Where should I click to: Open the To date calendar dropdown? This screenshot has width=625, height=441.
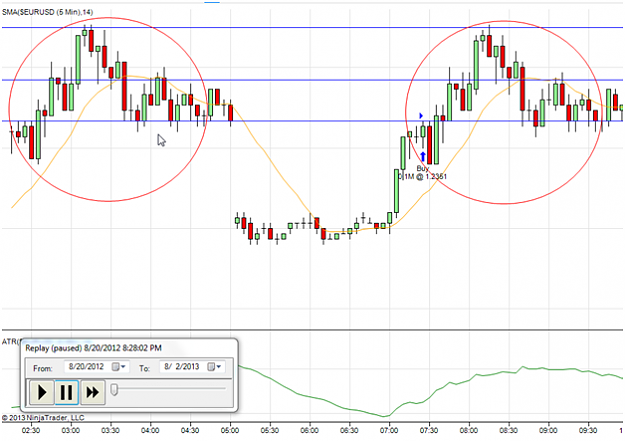pos(214,367)
